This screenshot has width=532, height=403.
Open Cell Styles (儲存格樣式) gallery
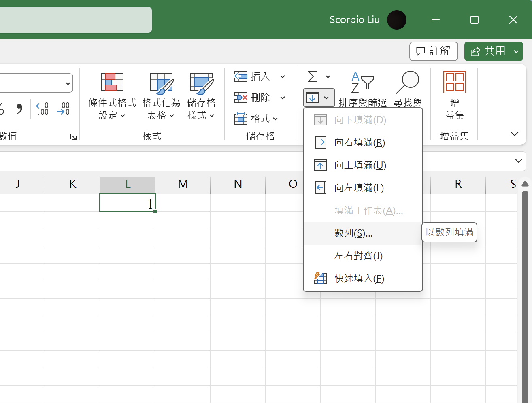(201, 84)
